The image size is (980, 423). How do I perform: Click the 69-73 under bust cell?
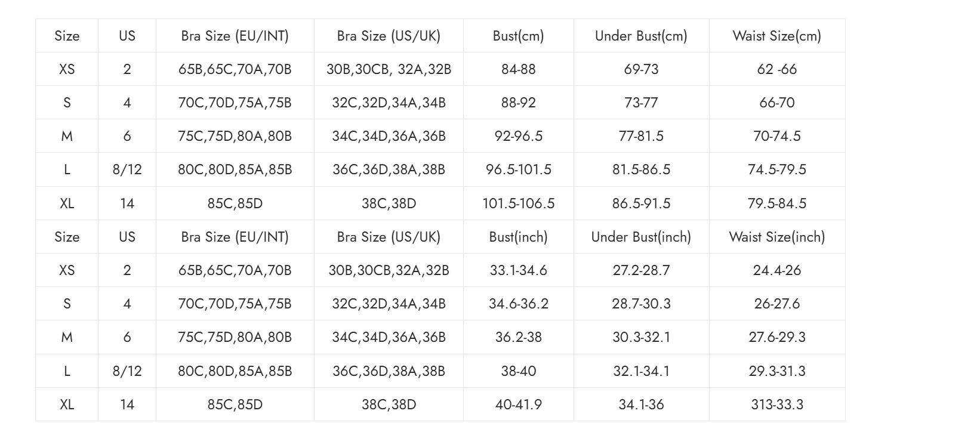[x=641, y=69]
